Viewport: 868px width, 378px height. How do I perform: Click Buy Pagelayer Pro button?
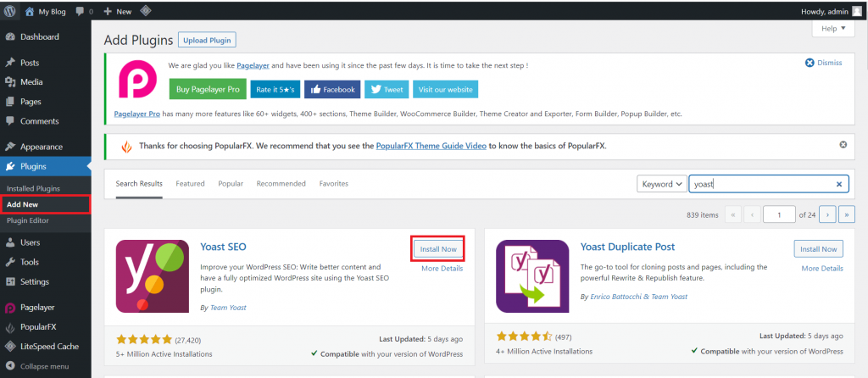[x=208, y=89]
